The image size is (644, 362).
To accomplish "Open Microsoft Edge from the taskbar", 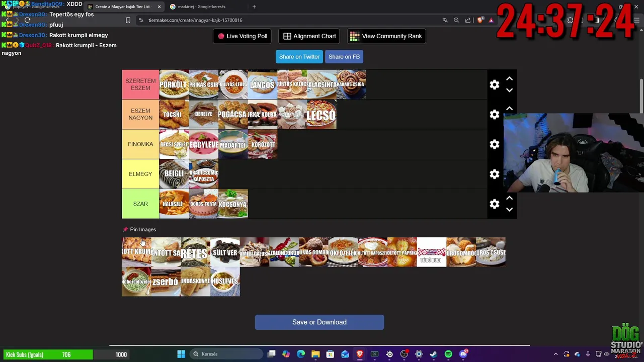I will [301, 354].
